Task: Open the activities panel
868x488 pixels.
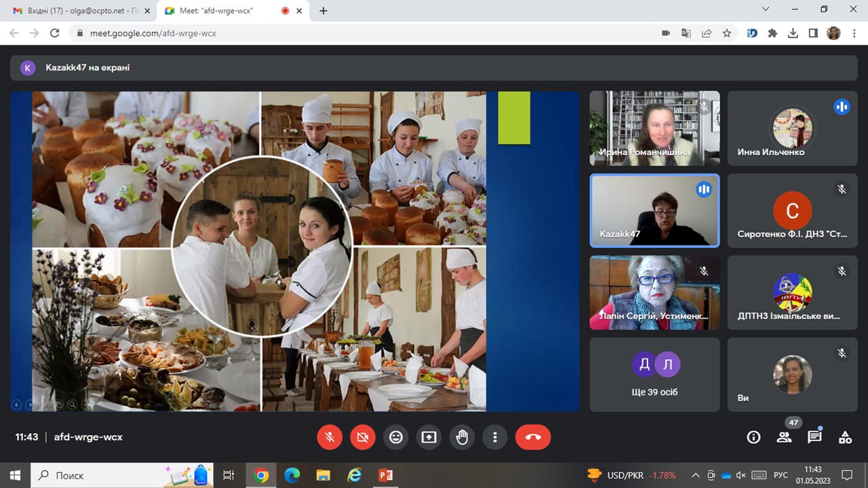Action: (845, 437)
